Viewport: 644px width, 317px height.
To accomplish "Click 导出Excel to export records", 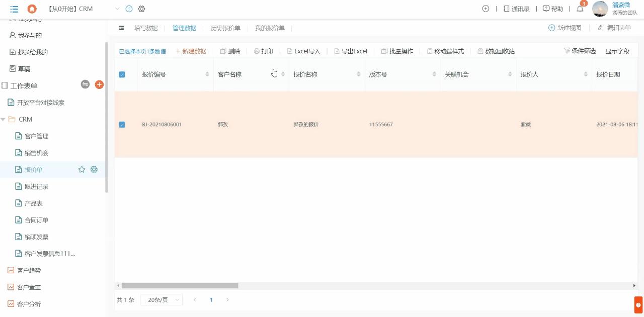I will click(x=351, y=51).
